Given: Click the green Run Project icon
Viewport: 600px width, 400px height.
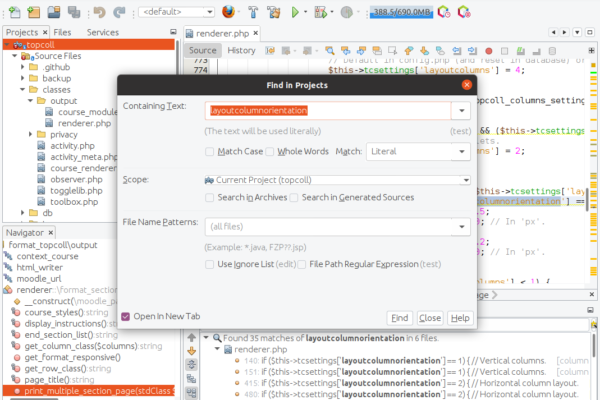Looking at the screenshot, I should tap(295, 12).
